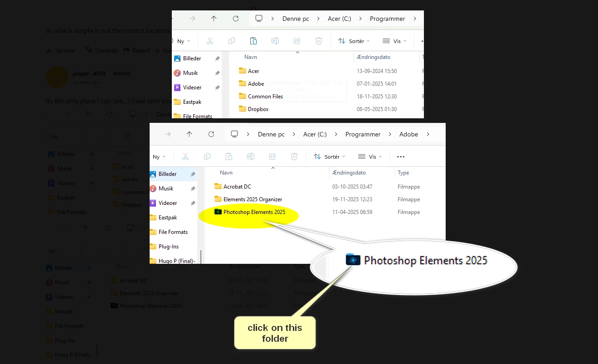Click the Forward arrow in the Adobe window
The width and height of the screenshot is (598, 364).
[x=168, y=134]
